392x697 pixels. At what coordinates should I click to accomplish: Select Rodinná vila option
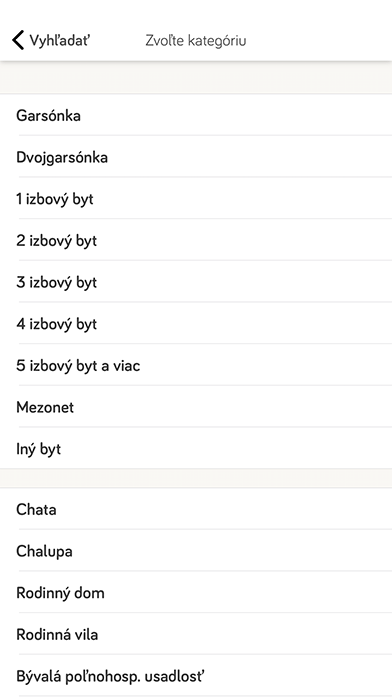point(196,634)
